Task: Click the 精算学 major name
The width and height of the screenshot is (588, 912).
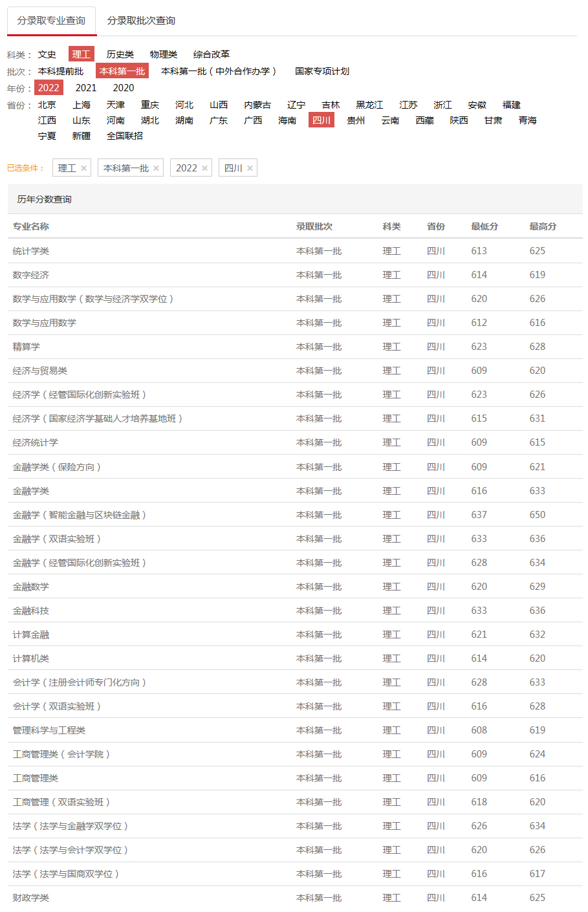Action: (27, 347)
